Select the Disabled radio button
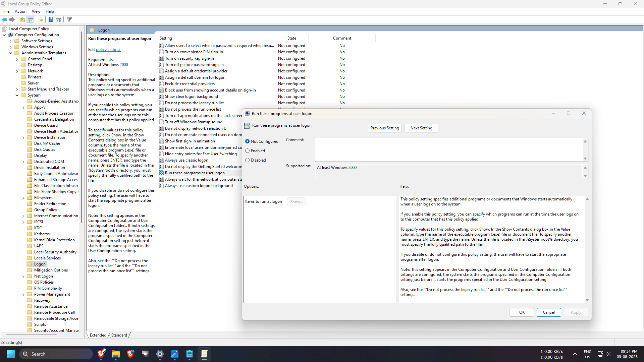644x362 pixels. [x=248, y=160]
